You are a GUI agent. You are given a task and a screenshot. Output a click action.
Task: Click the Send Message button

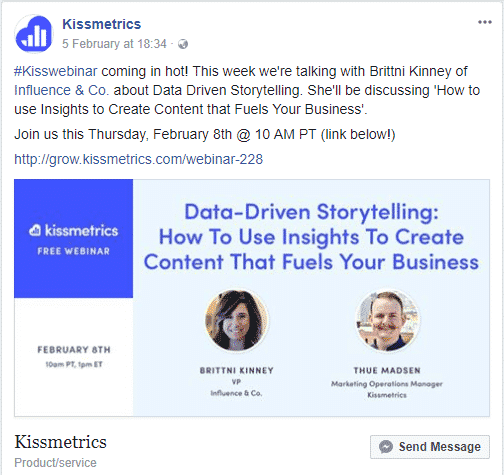pos(430,447)
